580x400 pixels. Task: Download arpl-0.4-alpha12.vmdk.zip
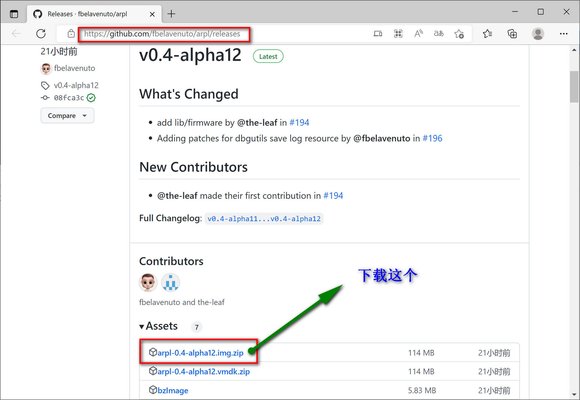[203, 371]
